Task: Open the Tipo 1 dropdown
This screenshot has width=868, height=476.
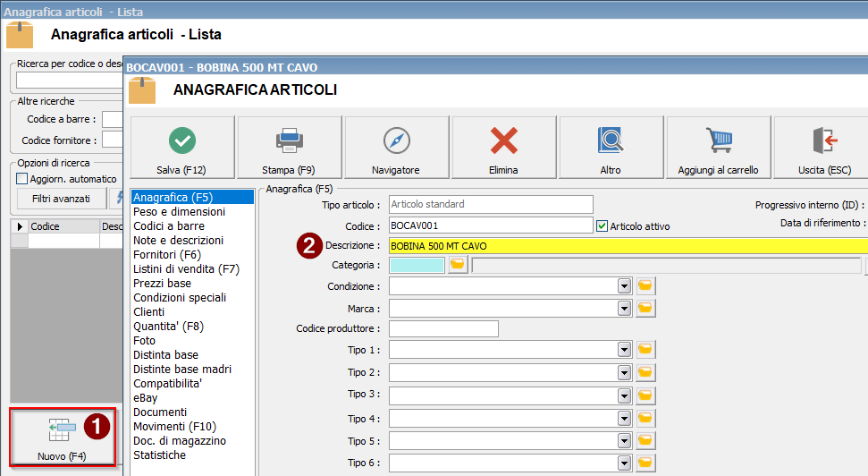Action: pyautogui.click(x=624, y=350)
